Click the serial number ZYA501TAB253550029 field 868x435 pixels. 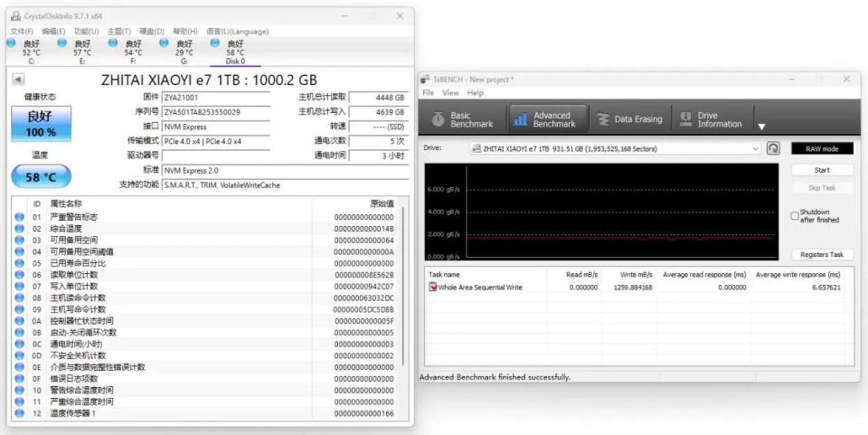tap(216, 112)
